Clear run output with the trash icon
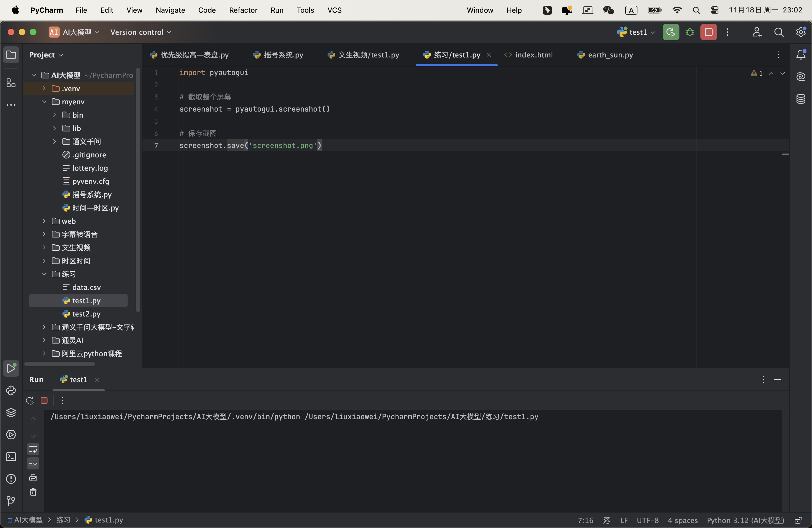Screen dimensions: 812x528 click(33, 493)
